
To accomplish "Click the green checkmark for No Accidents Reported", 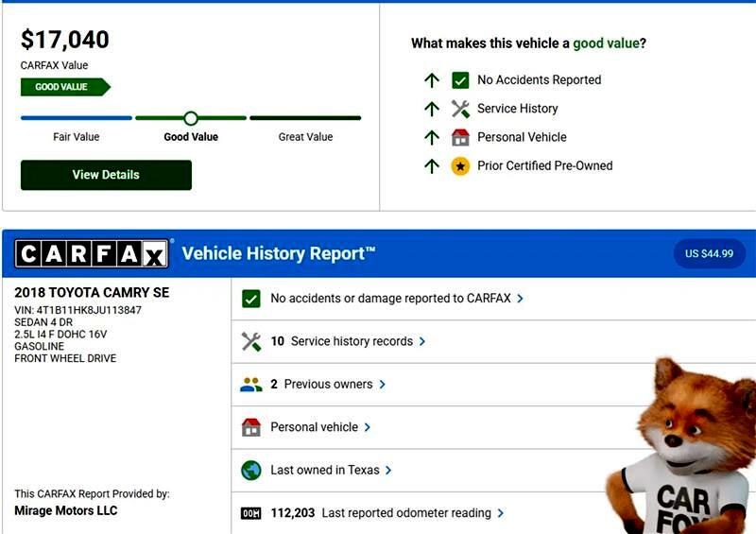I will [460, 80].
